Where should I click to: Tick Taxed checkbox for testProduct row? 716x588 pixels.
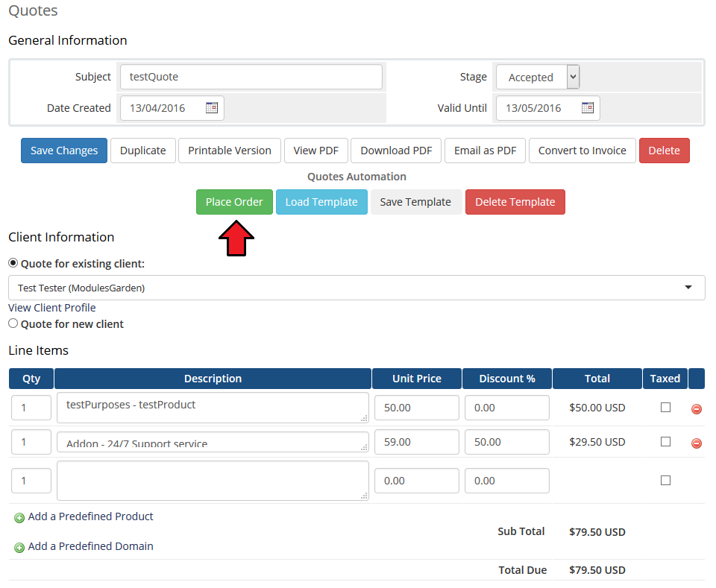pyautogui.click(x=665, y=407)
